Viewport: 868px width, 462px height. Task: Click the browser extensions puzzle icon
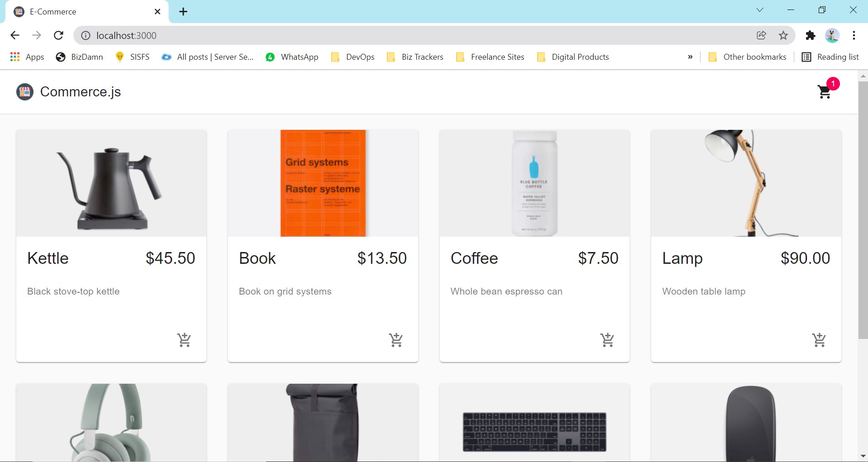click(x=811, y=35)
